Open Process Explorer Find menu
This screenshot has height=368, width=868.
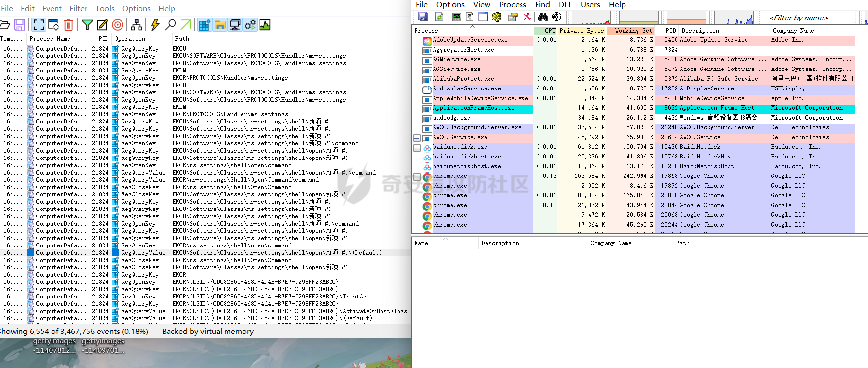542,4
